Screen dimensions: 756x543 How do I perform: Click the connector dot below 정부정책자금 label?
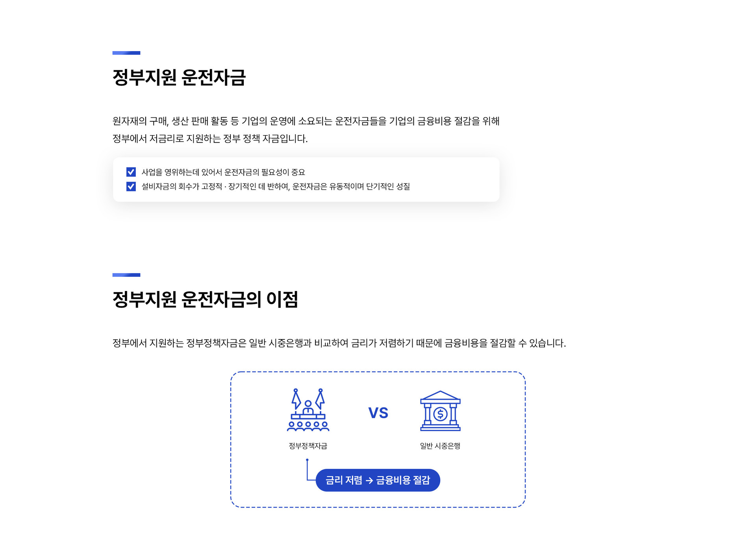click(307, 460)
